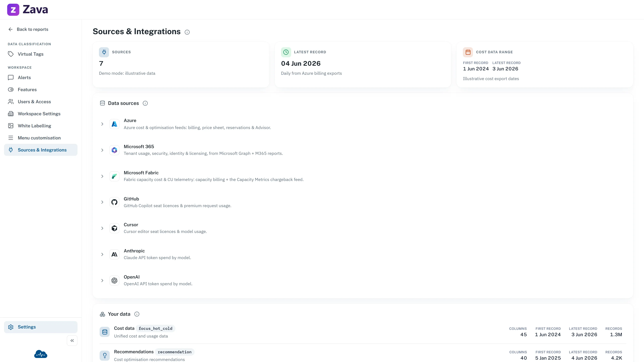This screenshot has width=644, height=362.
Task: Click the Microsoft Fabric source name
Action: (x=141, y=173)
